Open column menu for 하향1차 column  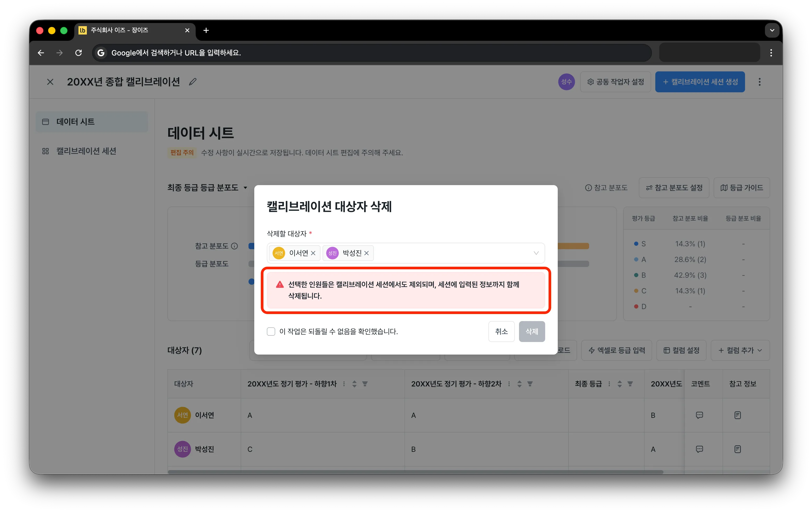(x=344, y=384)
